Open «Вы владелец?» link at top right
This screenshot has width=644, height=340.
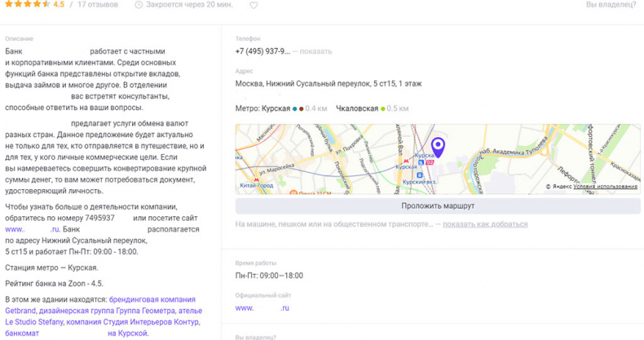[611, 5]
